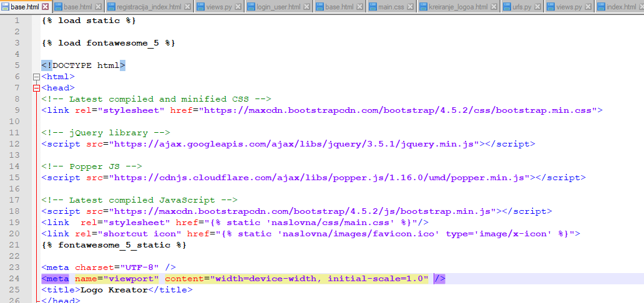Screen dimensions: 644x303
Task: Click the highlighted '<meta' tag on line 24
Action: pyautogui.click(x=56, y=279)
